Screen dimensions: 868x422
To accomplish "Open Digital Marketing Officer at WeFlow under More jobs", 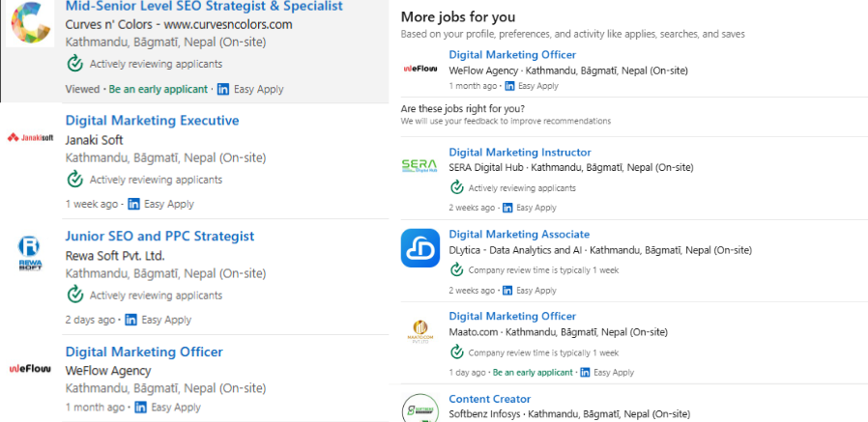I will pyautogui.click(x=512, y=55).
